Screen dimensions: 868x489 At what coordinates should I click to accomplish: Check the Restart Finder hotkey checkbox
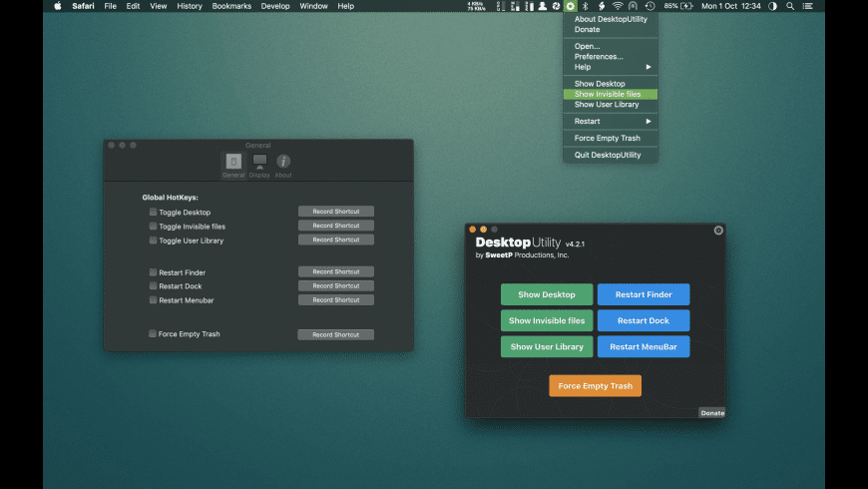pyautogui.click(x=153, y=271)
